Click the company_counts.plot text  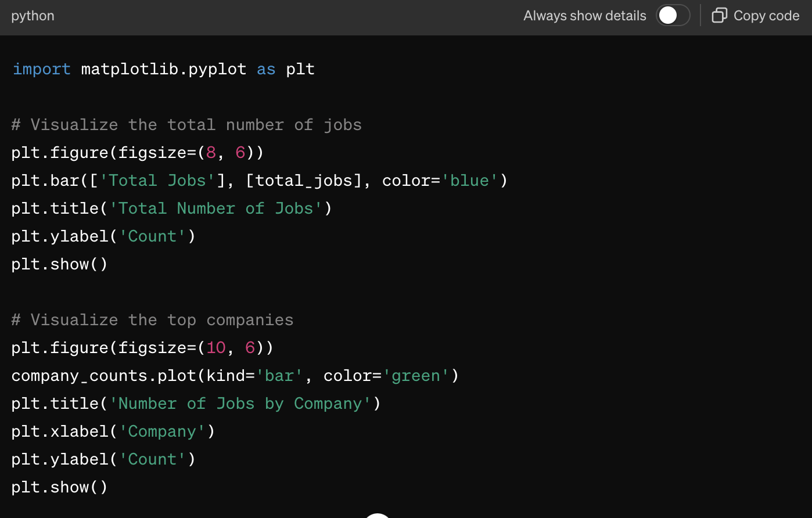pyautogui.click(x=103, y=376)
